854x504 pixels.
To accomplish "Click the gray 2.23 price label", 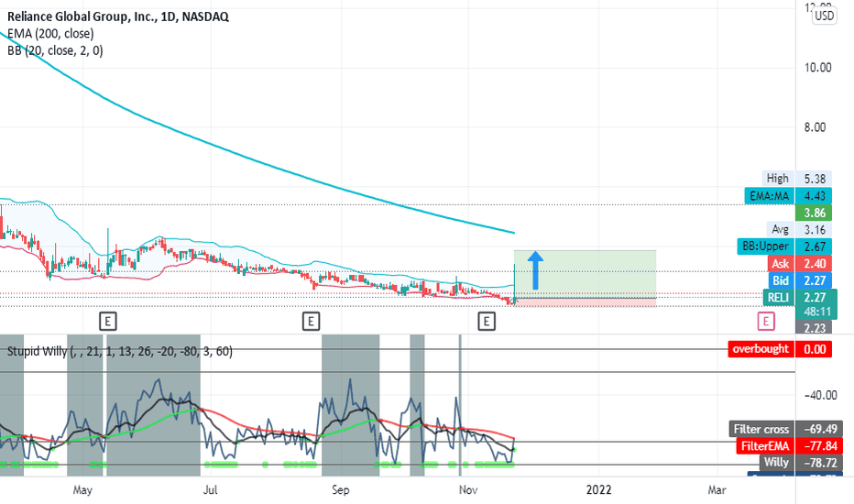I will click(814, 328).
